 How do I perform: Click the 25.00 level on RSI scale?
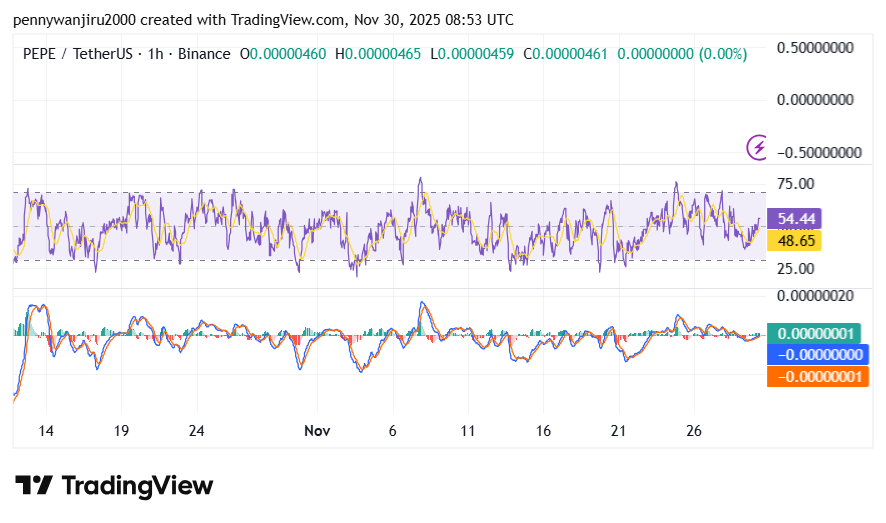[x=798, y=268]
